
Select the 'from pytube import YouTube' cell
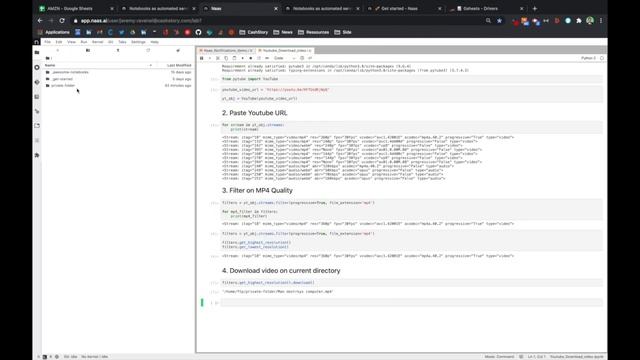411,79
